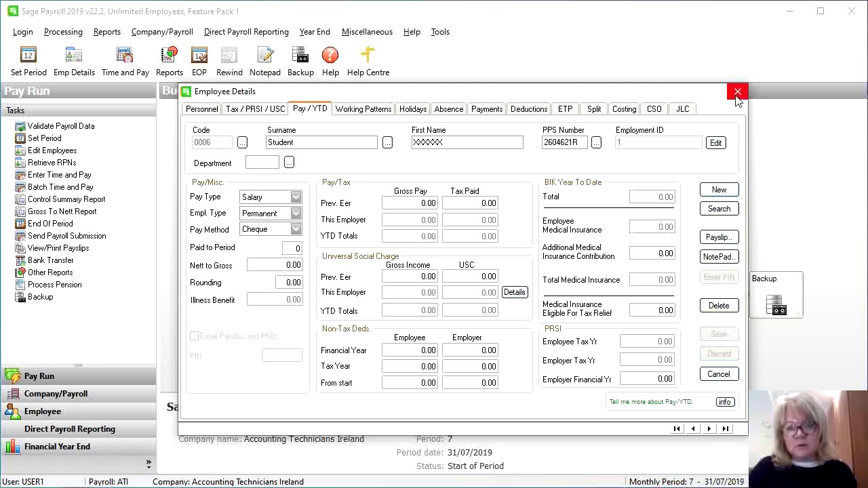Open the Company/Payroll menu
868x488 pixels.
click(162, 32)
